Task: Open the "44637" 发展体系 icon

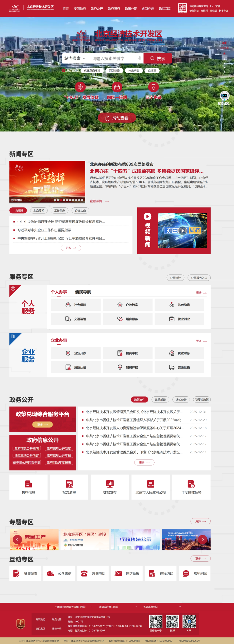Action: [80, 87]
